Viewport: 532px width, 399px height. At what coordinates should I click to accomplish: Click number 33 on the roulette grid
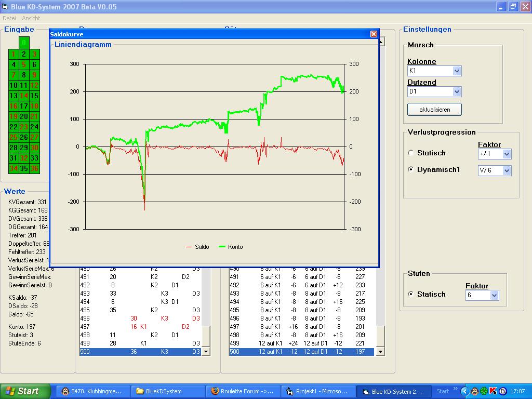coord(34,158)
